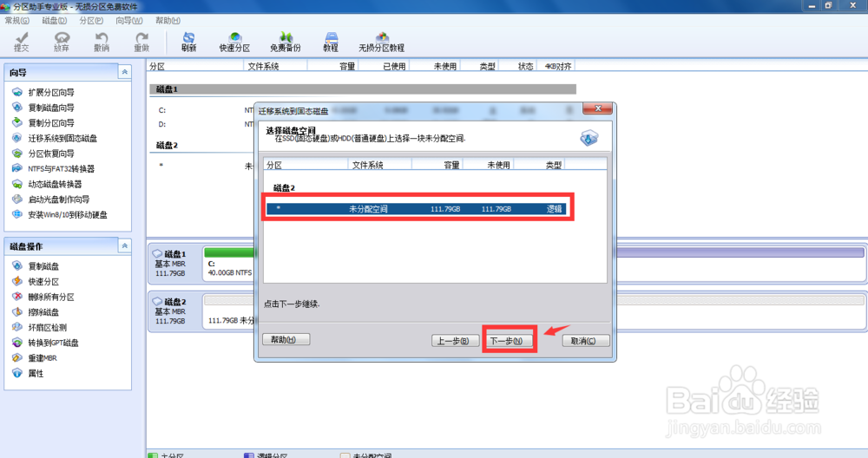868x458 pixels.
Task: Open the 快速分区 quick partition tool
Action: [234, 42]
